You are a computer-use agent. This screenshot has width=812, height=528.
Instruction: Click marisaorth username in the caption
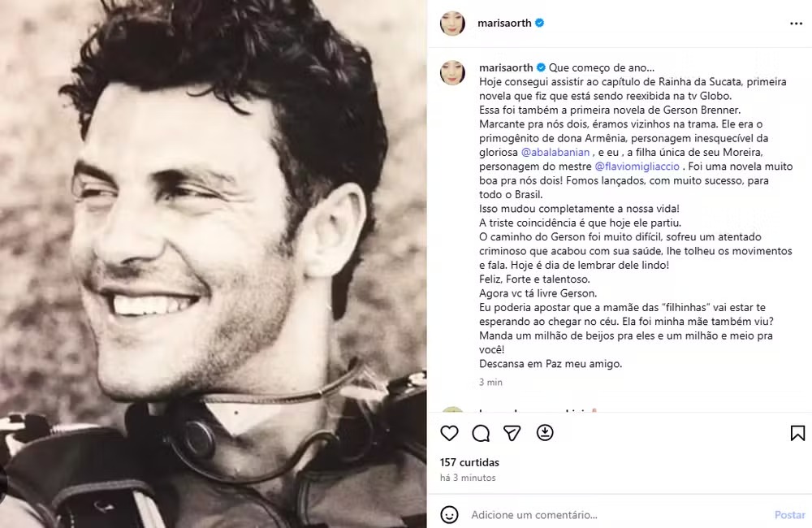coord(505,67)
